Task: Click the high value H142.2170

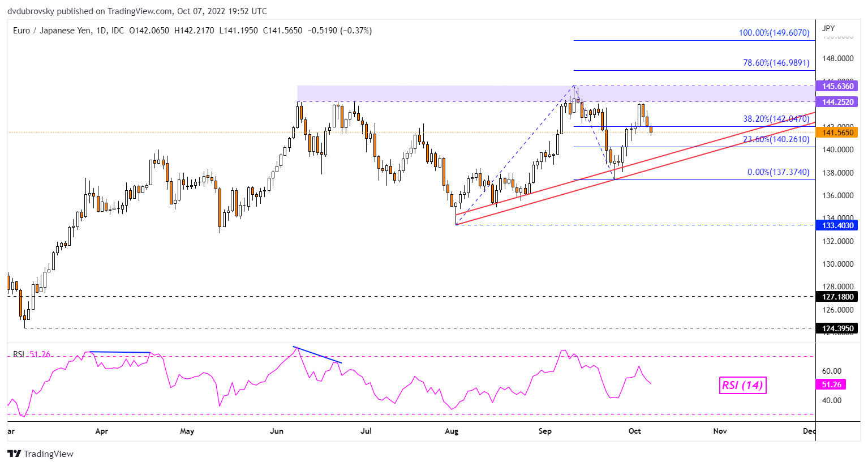Action: pos(194,31)
